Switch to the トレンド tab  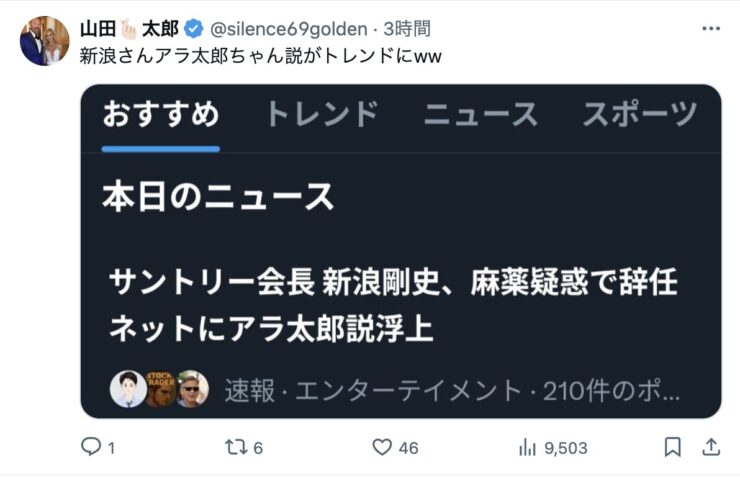322,114
